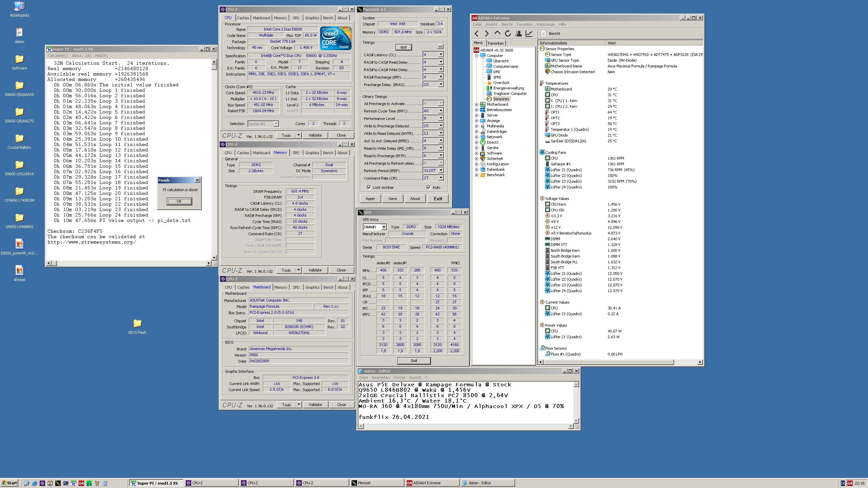Click Quit in the SPD window
This screenshot has height=488, width=868.
coord(414,361)
